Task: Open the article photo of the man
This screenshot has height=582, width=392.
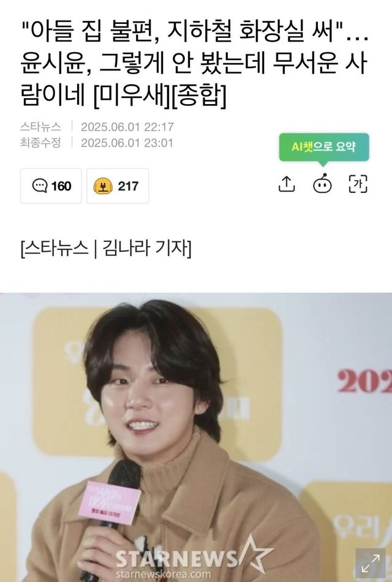Action: pyautogui.click(x=196, y=437)
